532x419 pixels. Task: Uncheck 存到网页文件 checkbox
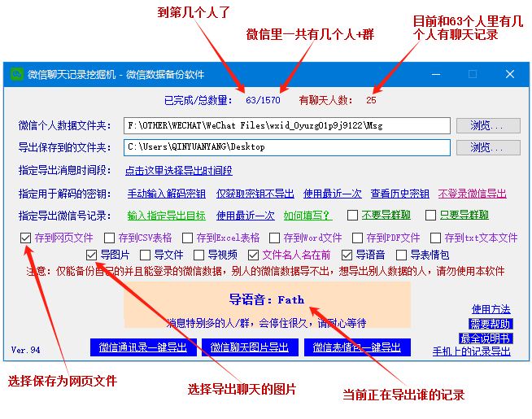[x=25, y=238]
